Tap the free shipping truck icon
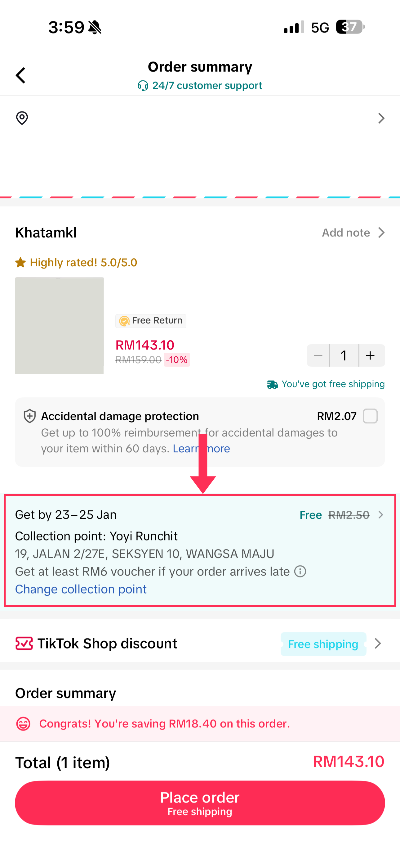Viewport: 400px width, 868px height. click(272, 384)
